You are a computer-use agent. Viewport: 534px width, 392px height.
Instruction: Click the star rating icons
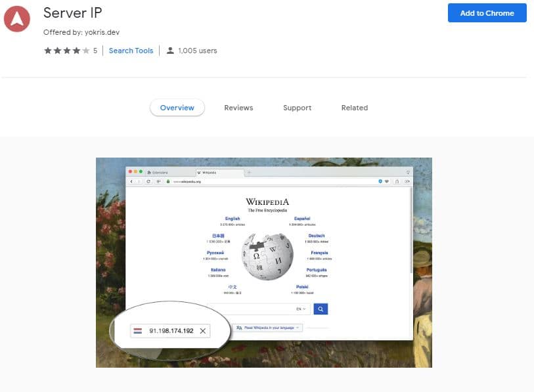67,51
